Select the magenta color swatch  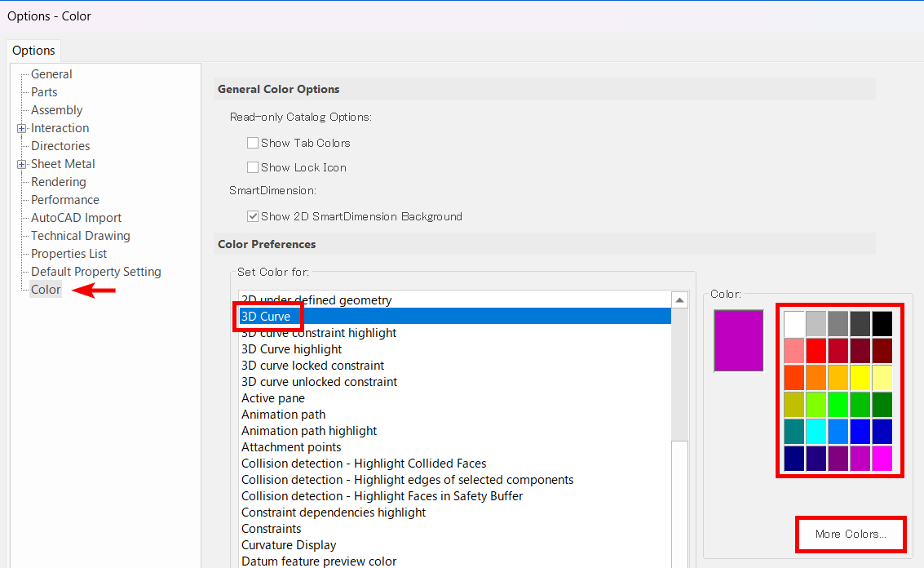tap(882, 459)
